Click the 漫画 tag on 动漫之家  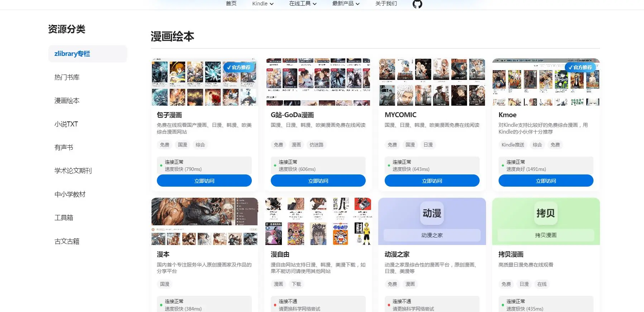pos(410,284)
